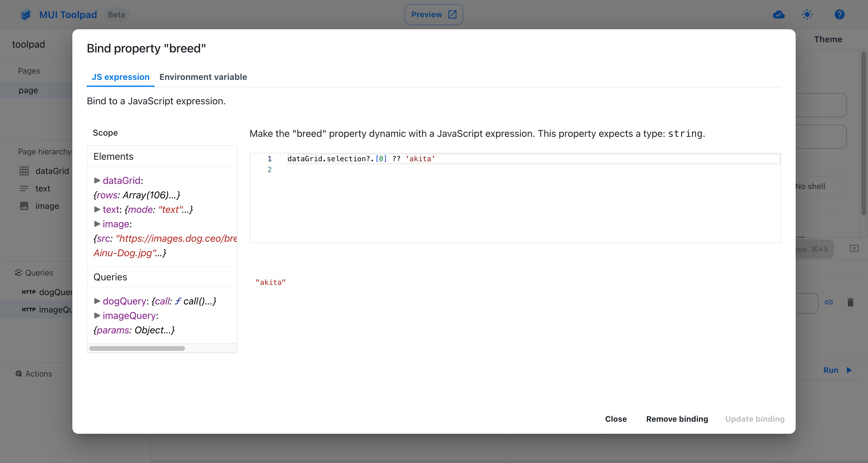Screen dimensions: 868x463
Task: Click the MUI Toolpad logo icon
Action: click(x=26, y=14)
